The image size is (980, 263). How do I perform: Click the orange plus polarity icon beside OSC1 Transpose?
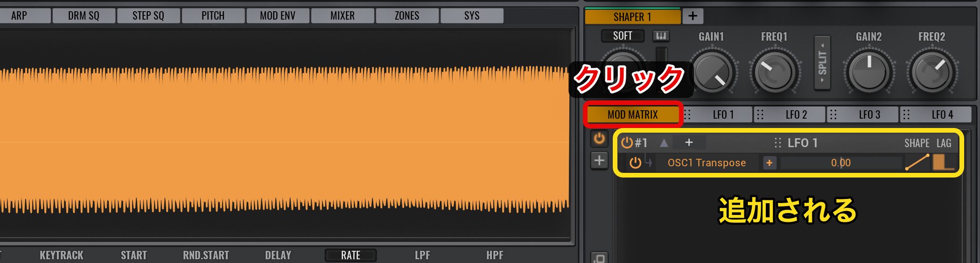(x=770, y=163)
